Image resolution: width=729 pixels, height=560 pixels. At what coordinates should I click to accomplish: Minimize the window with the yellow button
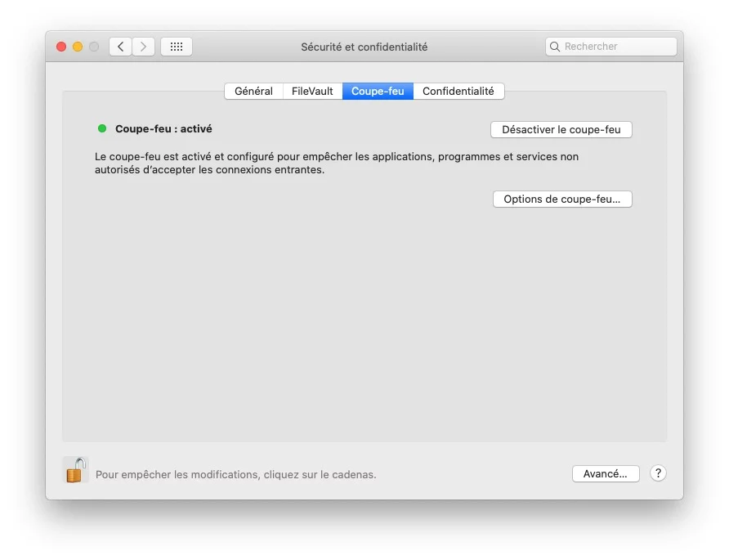(78, 47)
